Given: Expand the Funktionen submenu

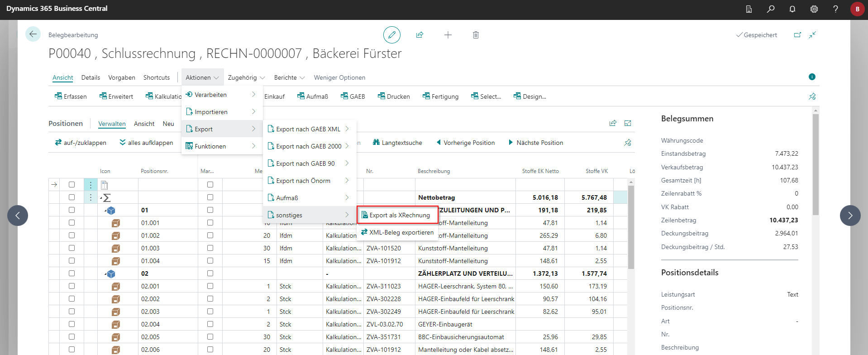Looking at the screenshot, I should [222, 146].
